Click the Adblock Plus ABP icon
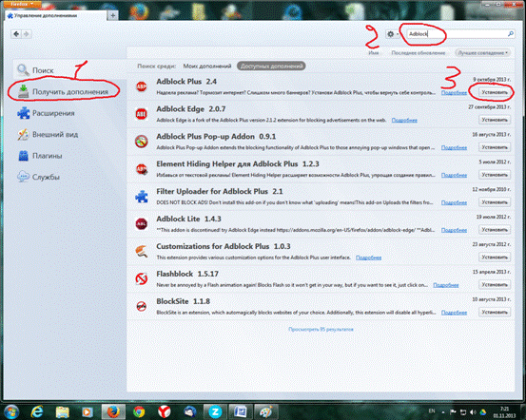 point(141,86)
